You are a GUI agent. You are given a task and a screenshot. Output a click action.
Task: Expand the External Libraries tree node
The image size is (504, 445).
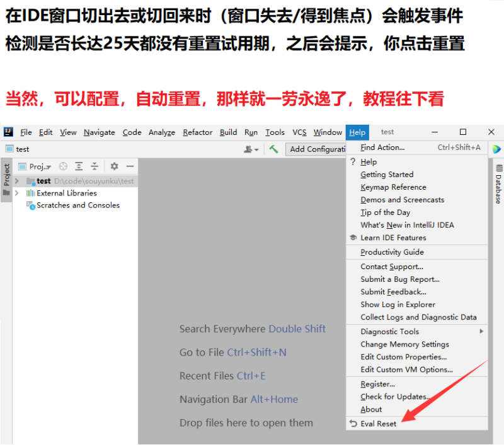point(17,194)
